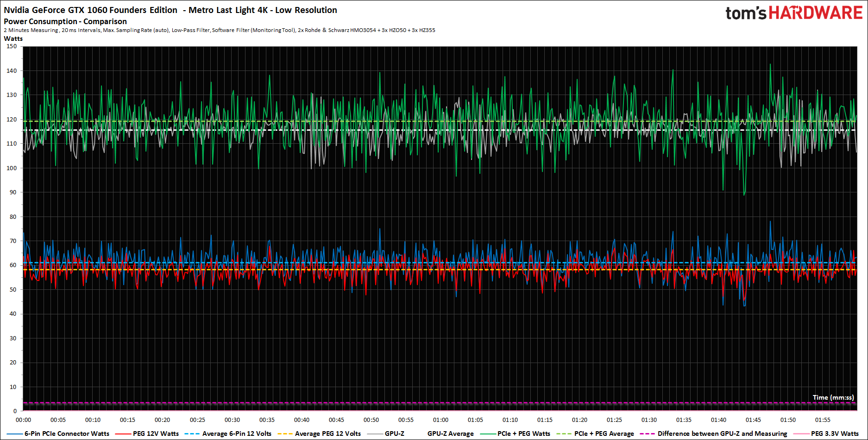Click the 00:25 time label
The height and width of the screenshot is (440, 868).
[197, 420]
